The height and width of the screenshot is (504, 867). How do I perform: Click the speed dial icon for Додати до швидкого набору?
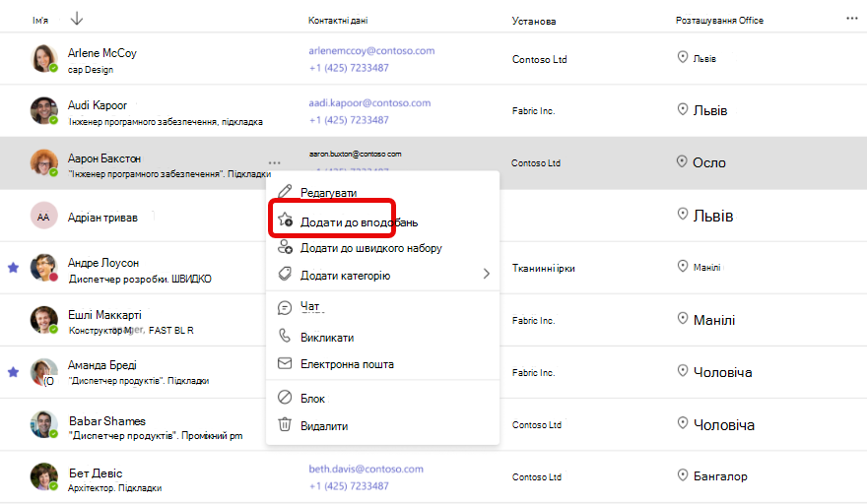(285, 247)
